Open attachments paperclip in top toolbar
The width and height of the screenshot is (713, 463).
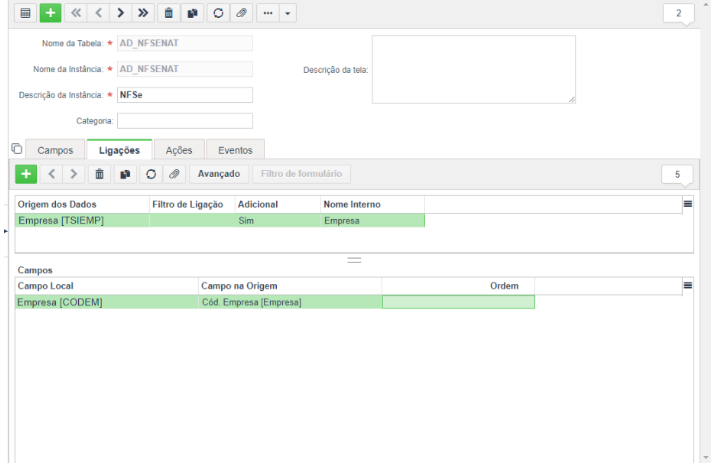pyautogui.click(x=241, y=13)
